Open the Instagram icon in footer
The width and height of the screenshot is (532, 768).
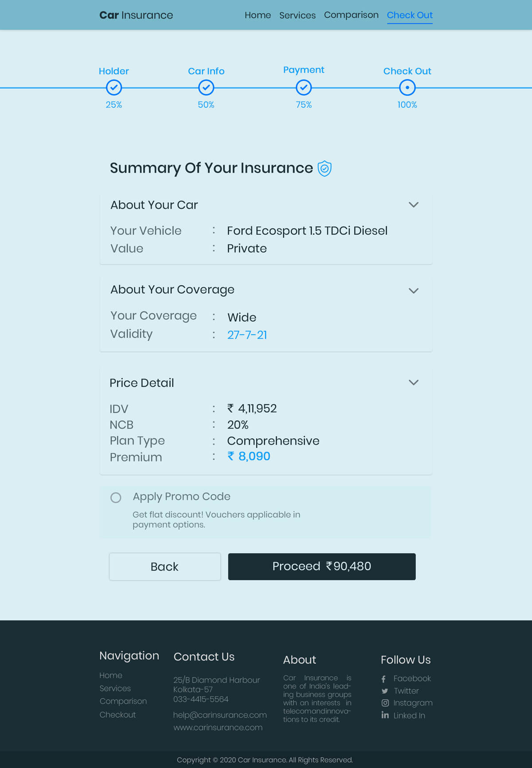click(385, 703)
